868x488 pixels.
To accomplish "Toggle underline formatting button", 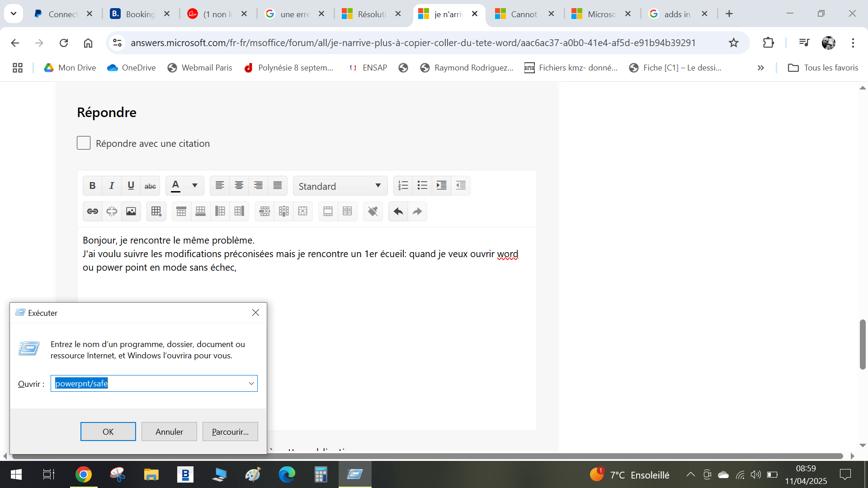I will click(x=131, y=186).
